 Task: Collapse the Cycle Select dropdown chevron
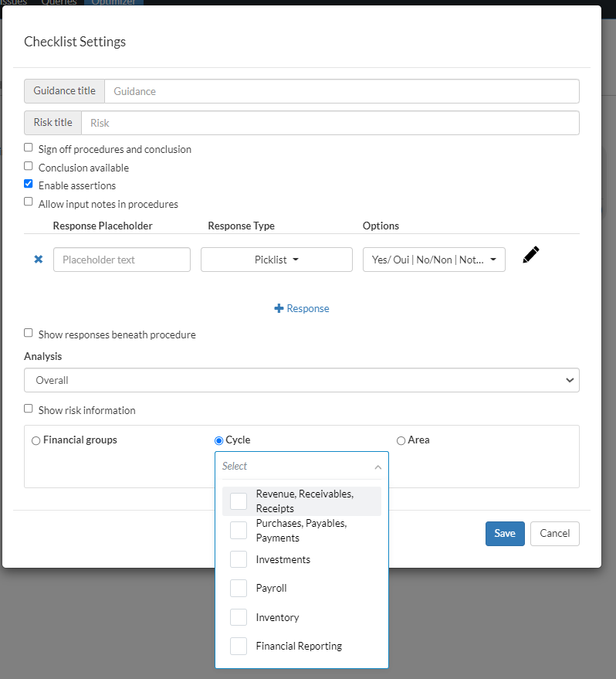point(377,467)
